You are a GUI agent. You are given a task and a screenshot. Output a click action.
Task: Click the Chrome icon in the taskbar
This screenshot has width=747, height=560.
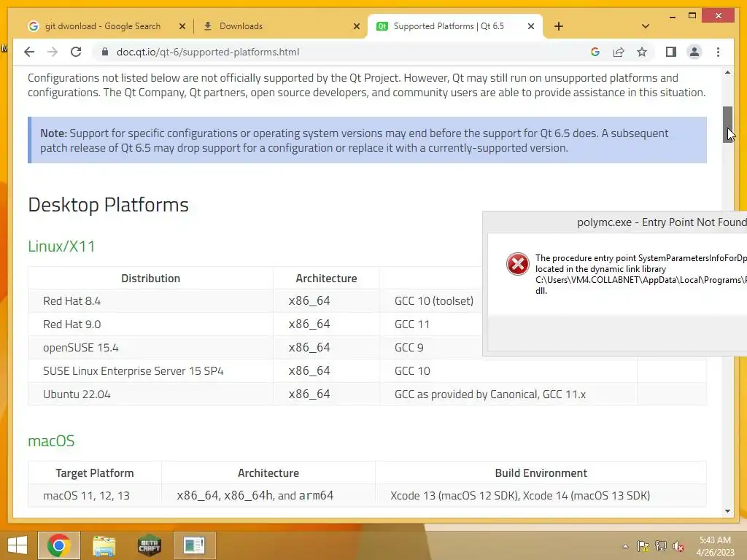click(59, 545)
